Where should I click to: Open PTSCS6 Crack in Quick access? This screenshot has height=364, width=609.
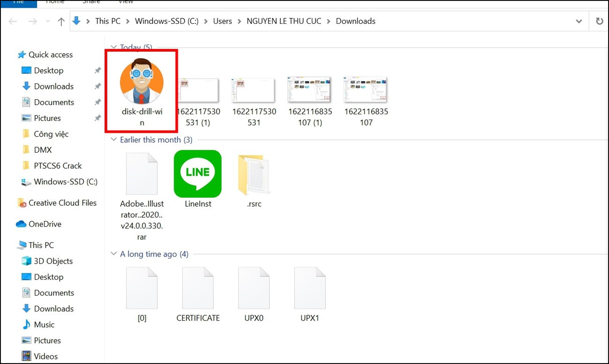[x=58, y=166]
